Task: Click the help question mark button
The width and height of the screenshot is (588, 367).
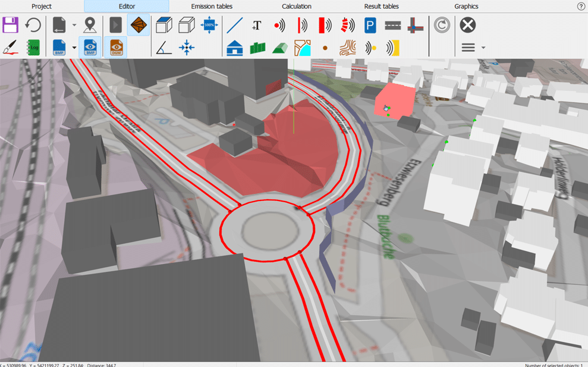Action: (x=581, y=6)
